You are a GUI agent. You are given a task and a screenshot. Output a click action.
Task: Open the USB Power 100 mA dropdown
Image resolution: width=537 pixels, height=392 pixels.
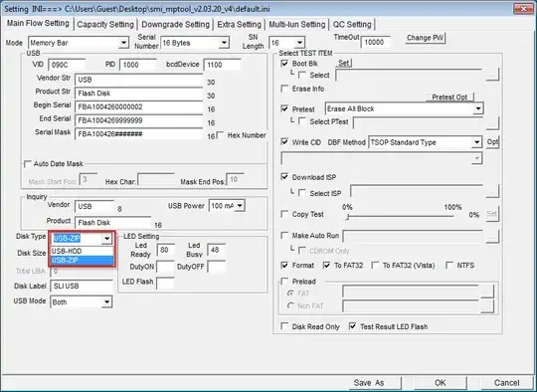240,206
